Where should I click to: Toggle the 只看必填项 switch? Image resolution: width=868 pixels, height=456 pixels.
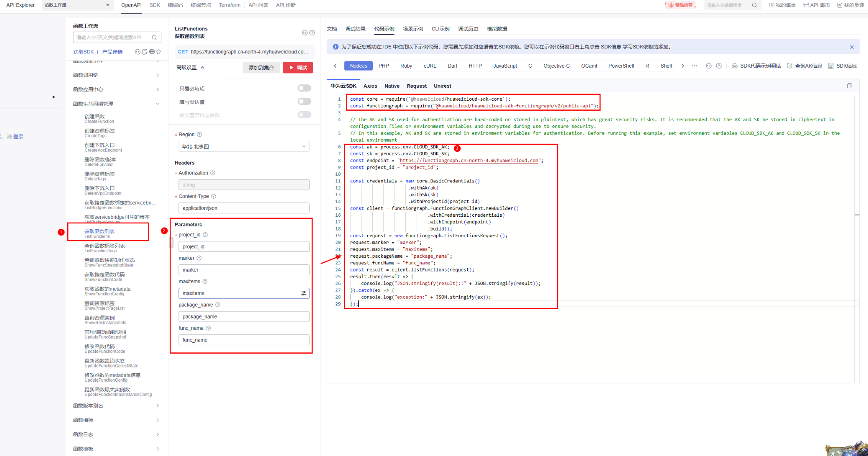(x=304, y=88)
